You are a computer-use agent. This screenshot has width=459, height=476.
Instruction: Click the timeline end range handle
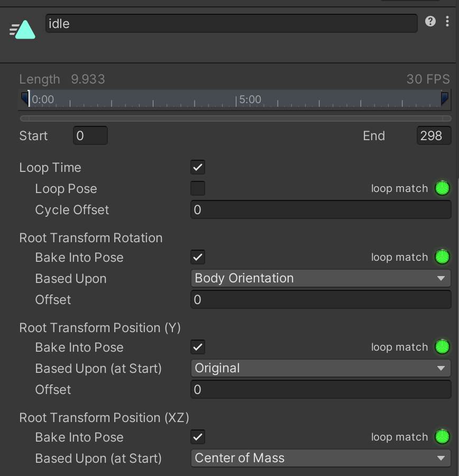pos(445,98)
